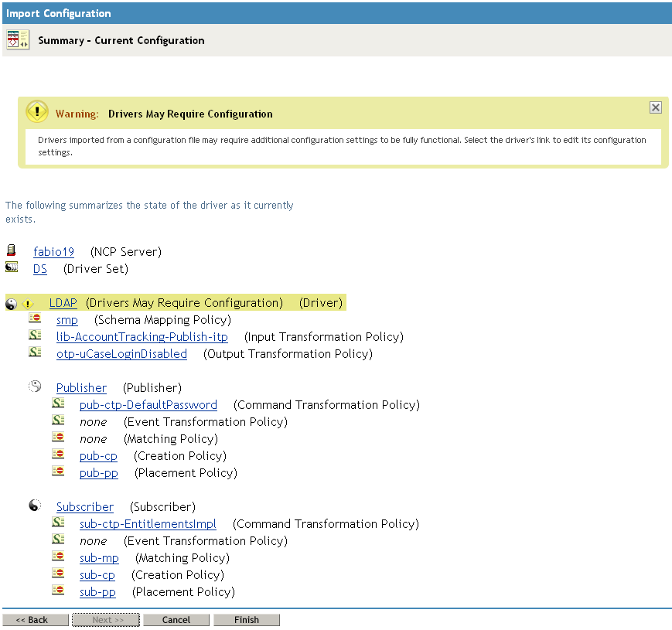Screen dimensions: 672x630
Task: Click the pub-ctp-DefaultPassword policy icon
Action: pos(58,404)
